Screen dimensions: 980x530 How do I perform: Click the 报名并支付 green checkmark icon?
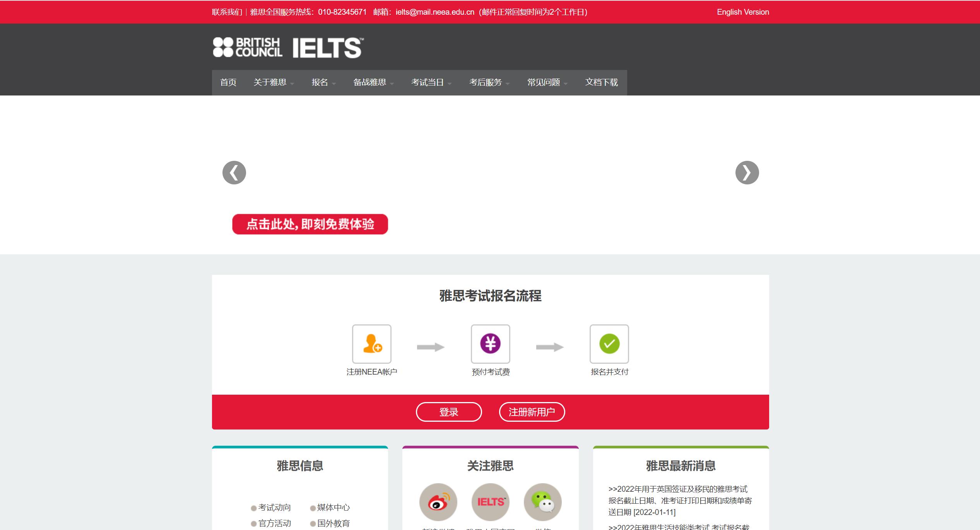coord(609,344)
